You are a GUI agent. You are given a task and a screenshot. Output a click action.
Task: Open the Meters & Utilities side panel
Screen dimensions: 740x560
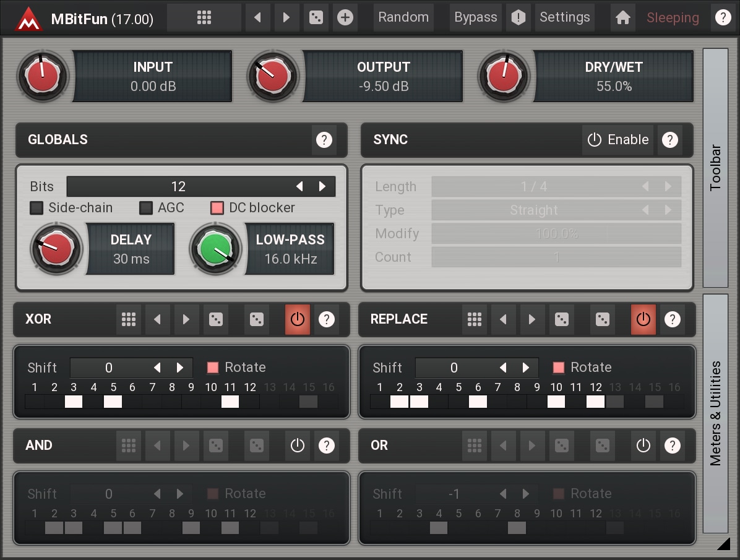point(715,413)
